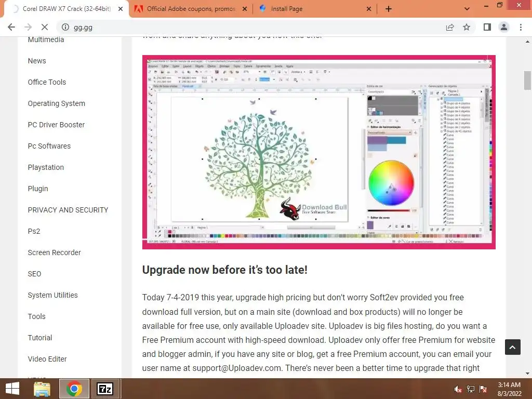This screenshot has width=532, height=399.
Task: Switch to the Corel DRAW X7 Crack tab
Action: [x=66, y=9]
